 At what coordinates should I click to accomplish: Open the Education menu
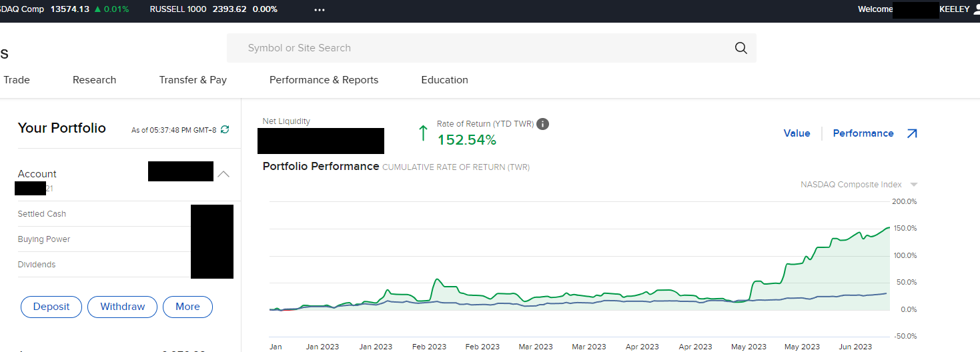pyautogui.click(x=444, y=80)
